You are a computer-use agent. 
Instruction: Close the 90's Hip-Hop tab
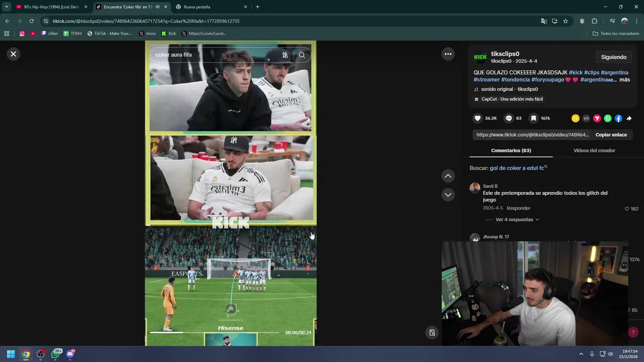[x=86, y=7]
